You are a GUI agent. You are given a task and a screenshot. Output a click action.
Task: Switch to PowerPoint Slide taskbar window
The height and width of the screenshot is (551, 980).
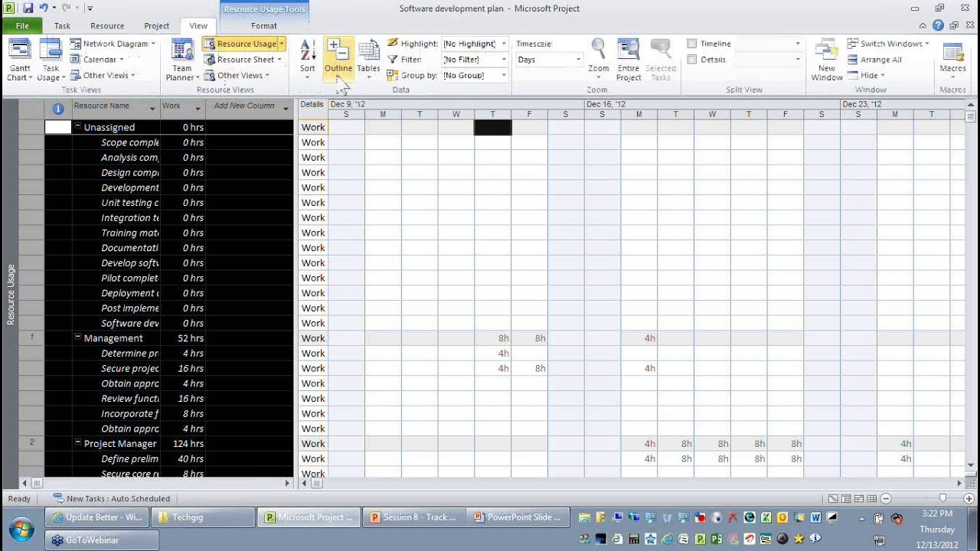coord(517,517)
